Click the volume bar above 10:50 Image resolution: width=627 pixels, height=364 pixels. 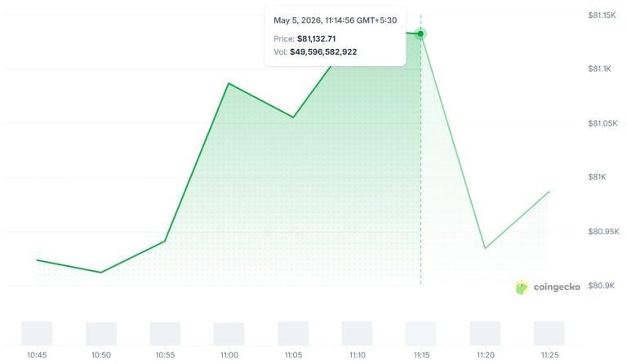101,334
